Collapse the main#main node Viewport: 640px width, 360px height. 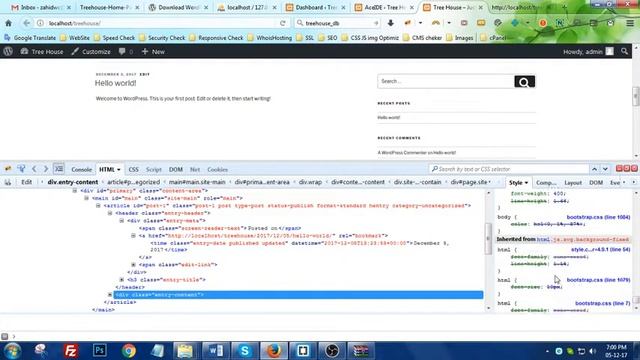tap(87, 198)
